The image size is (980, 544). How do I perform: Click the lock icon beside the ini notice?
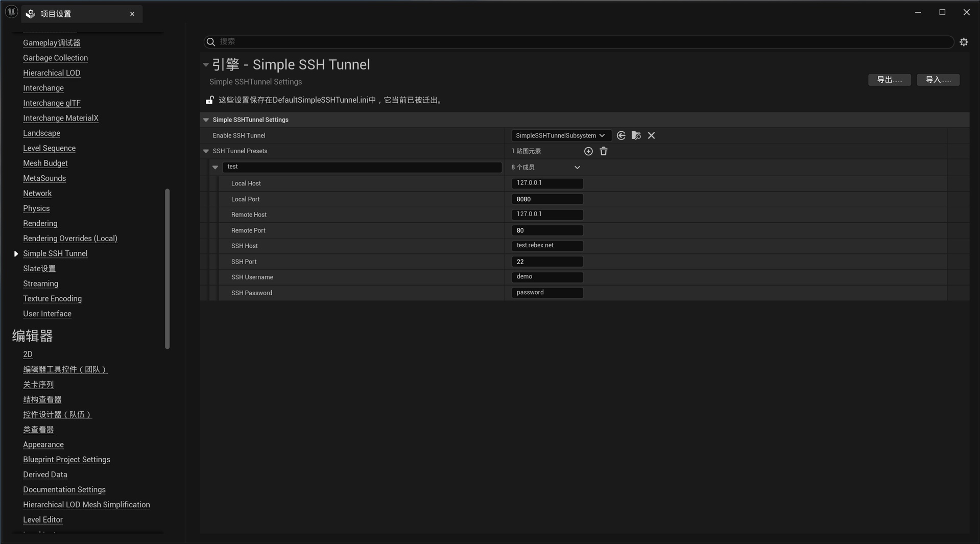209,100
